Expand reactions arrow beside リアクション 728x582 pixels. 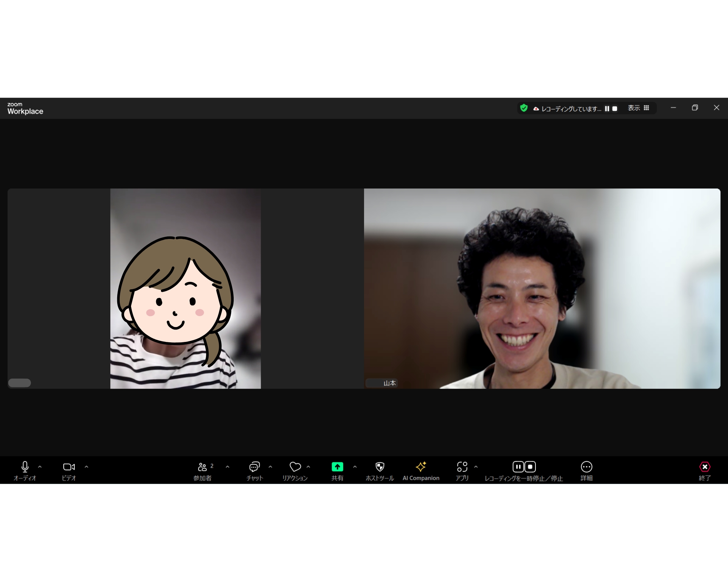click(308, 467)
